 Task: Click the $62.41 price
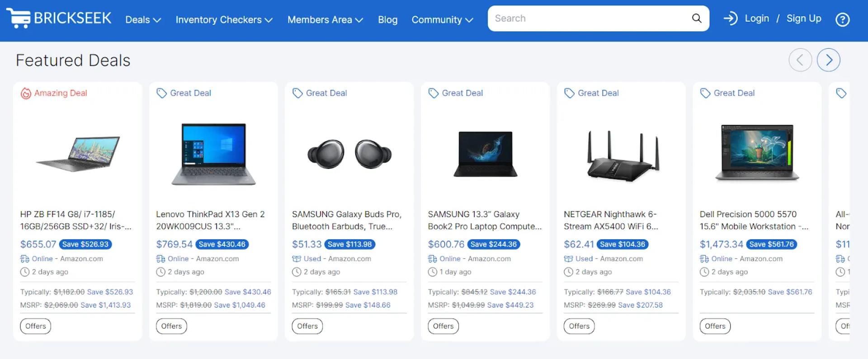[x=579, y=244]
